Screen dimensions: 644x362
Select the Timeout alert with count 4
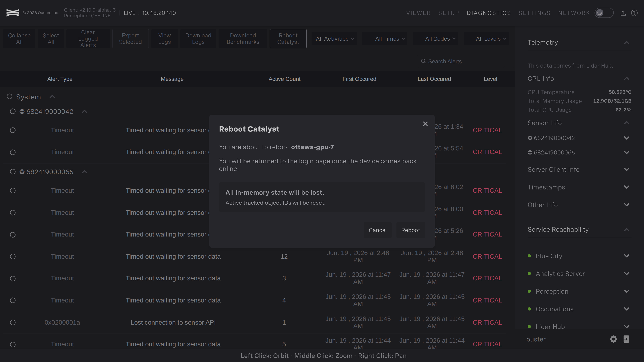[13, 300]
